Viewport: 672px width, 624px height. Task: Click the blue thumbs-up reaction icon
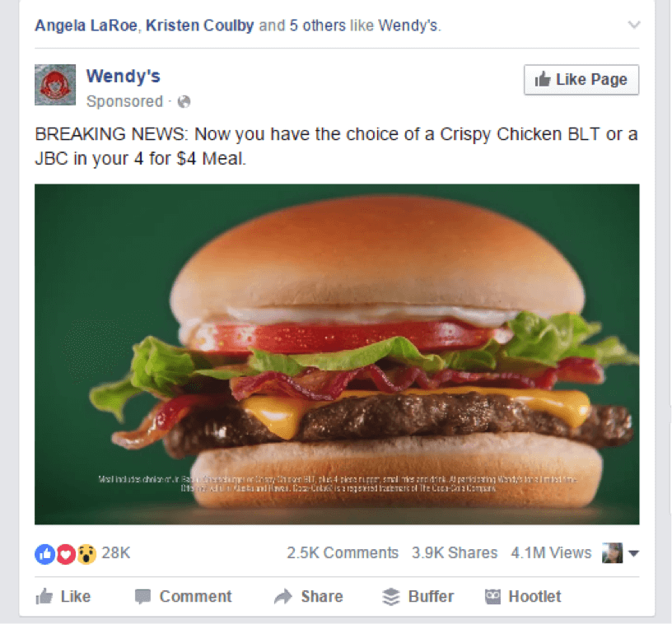[44, 554]
